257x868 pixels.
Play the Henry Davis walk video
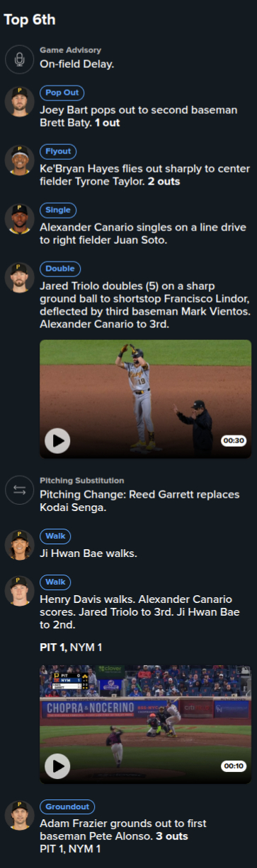(57, 765)
